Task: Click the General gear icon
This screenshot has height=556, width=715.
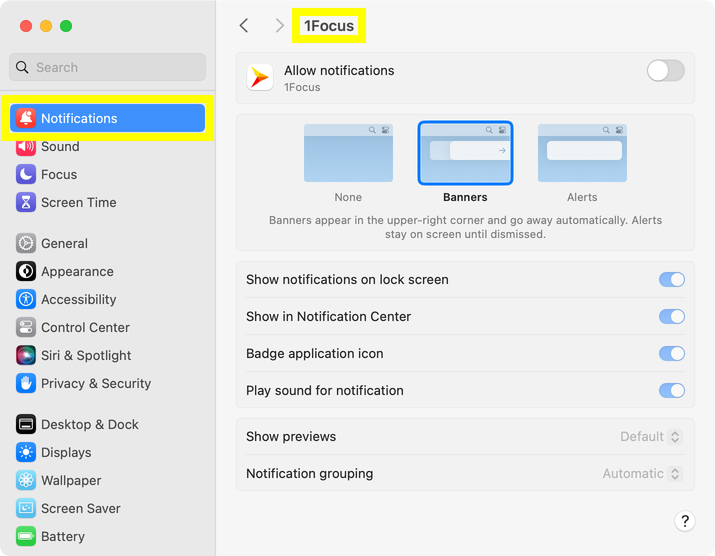Action: point(26,243)
